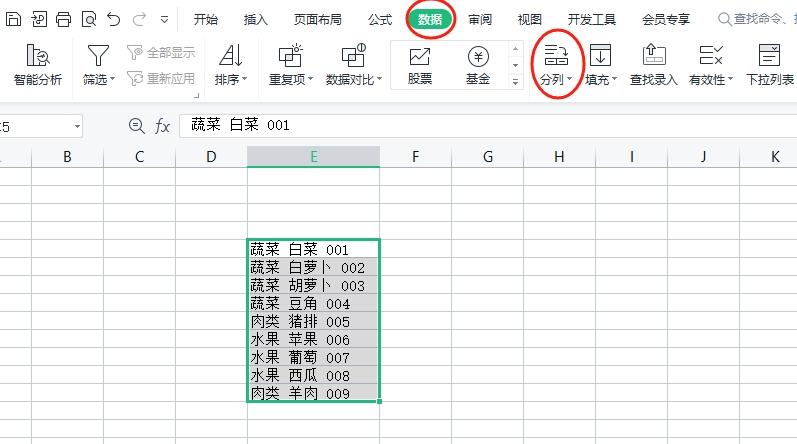
Task: Click the 数据对比 icon
Action: 353,56
